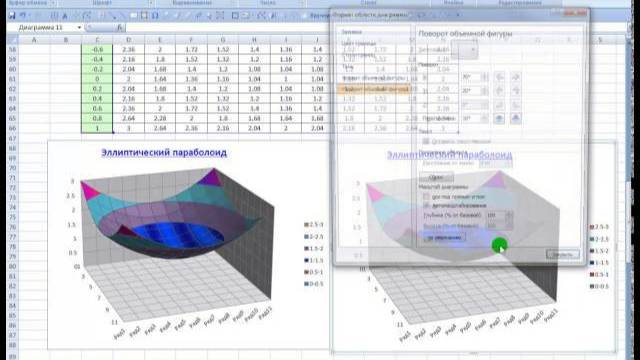Click title 'Эллиптический параболоид' of uncovered chart

(x=164, y=153)
